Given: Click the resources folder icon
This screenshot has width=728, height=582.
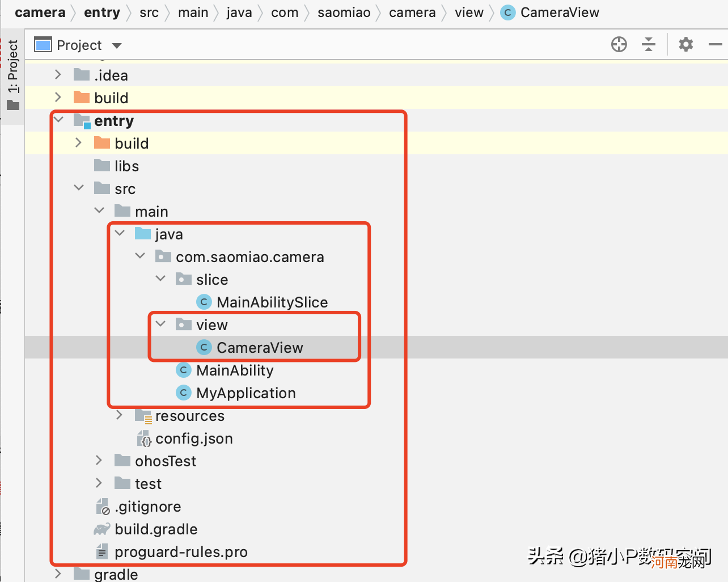Looking at the screenshot, I should 143,416.
